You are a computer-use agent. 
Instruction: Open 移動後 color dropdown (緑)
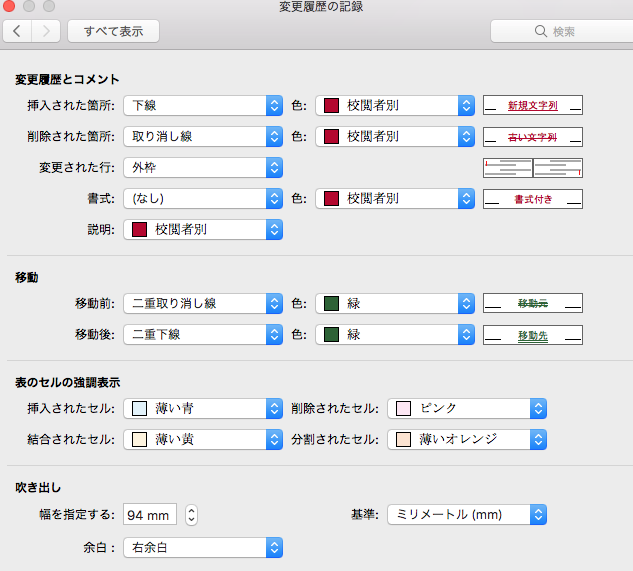click(395, 335)
